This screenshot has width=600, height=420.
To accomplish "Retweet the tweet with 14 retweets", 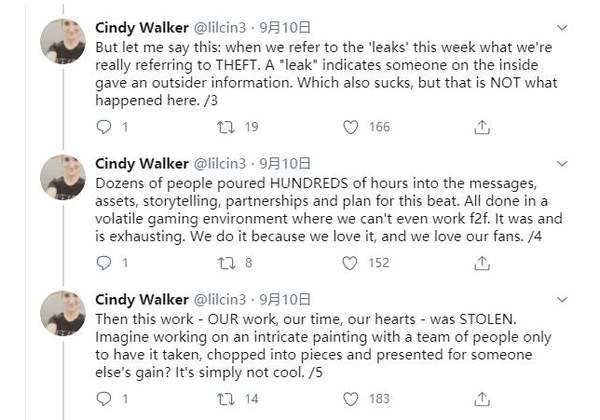I will coord(226,399).
